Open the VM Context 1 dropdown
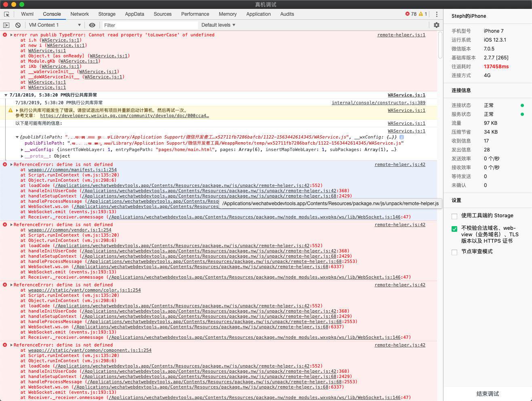 [x=54, y=25]
